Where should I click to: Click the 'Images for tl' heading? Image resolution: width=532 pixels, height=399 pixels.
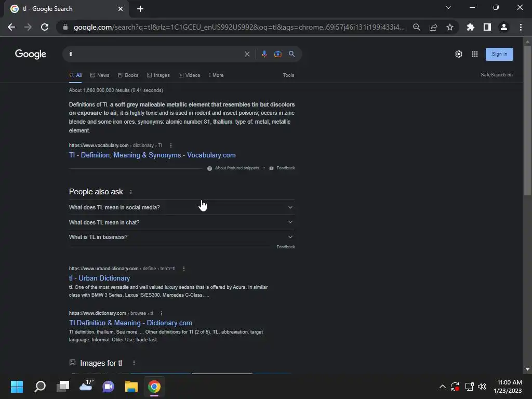(x=101, y=363)
